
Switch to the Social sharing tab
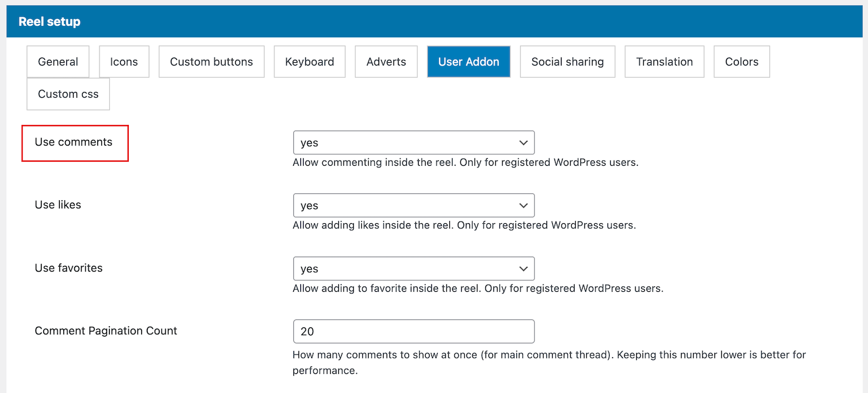(x=567, y=62)
